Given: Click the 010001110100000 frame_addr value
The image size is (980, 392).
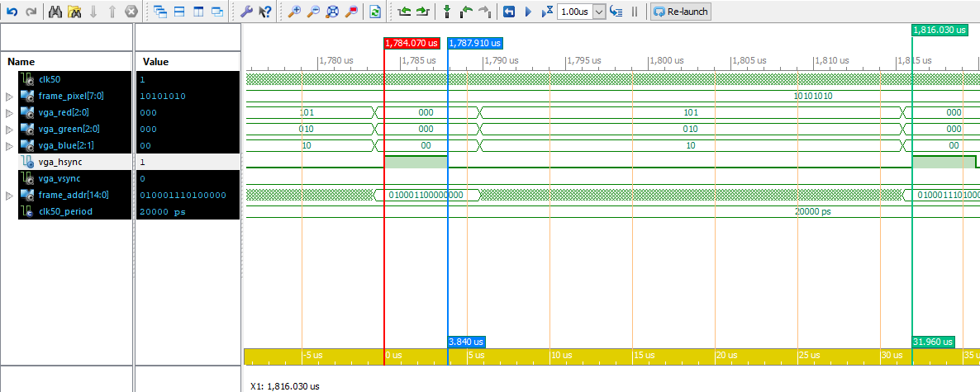Looking at the screenshot, I should 183,196.
